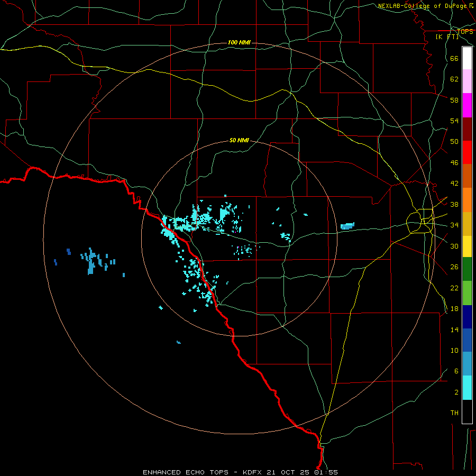Click the 62 scale value
Screen dimensions: 476x476
[x=454, y=79]
